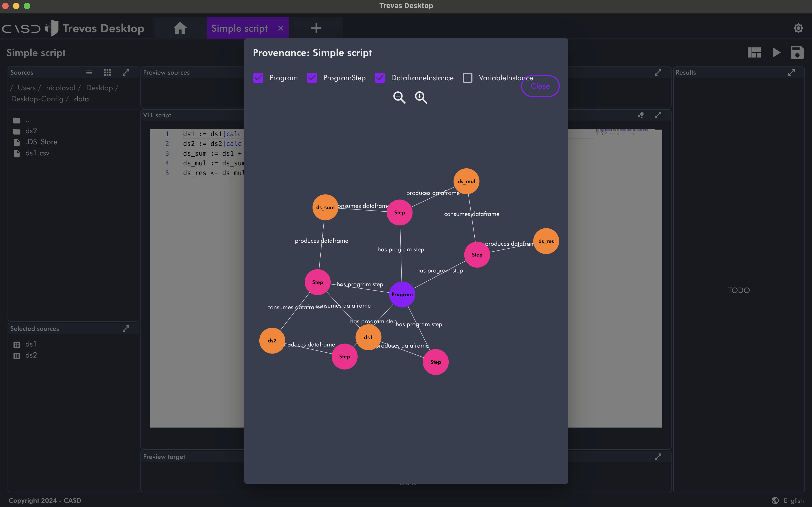This screenshot has width=812, height=507.
Task: Expand the VTL script panel
Action: tap(658, 115)
